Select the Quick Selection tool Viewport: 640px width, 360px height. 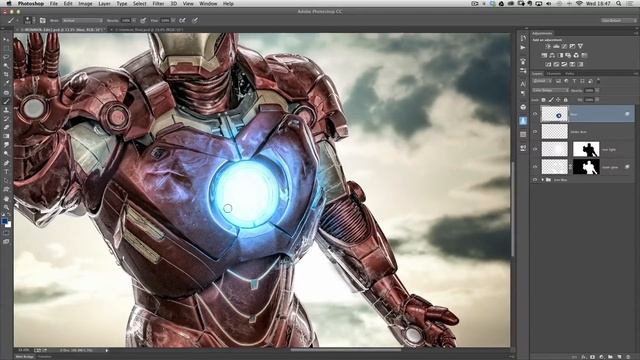tap(6, 66)
